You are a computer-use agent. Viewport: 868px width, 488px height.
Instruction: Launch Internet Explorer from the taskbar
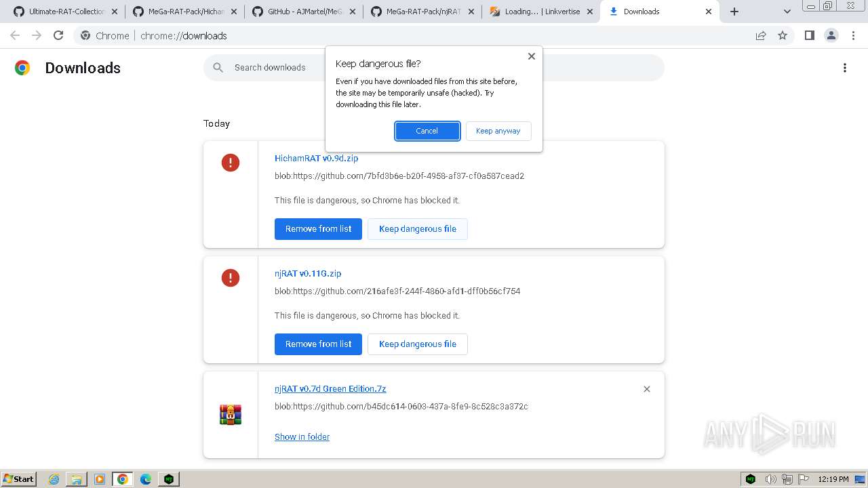pyautogui.click(x=54, y=479)
